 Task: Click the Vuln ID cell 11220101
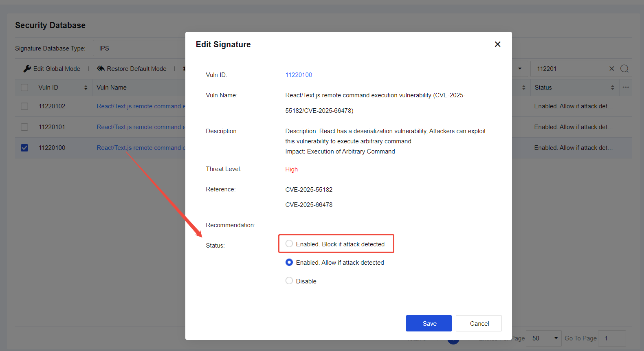tap(52, 127)
